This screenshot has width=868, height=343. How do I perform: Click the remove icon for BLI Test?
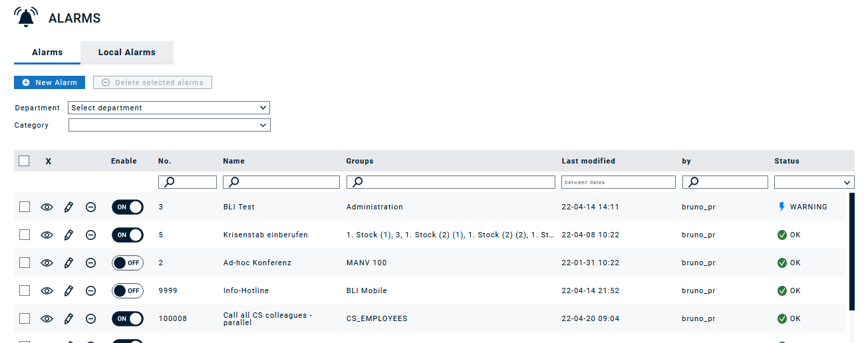click(91, 207)
